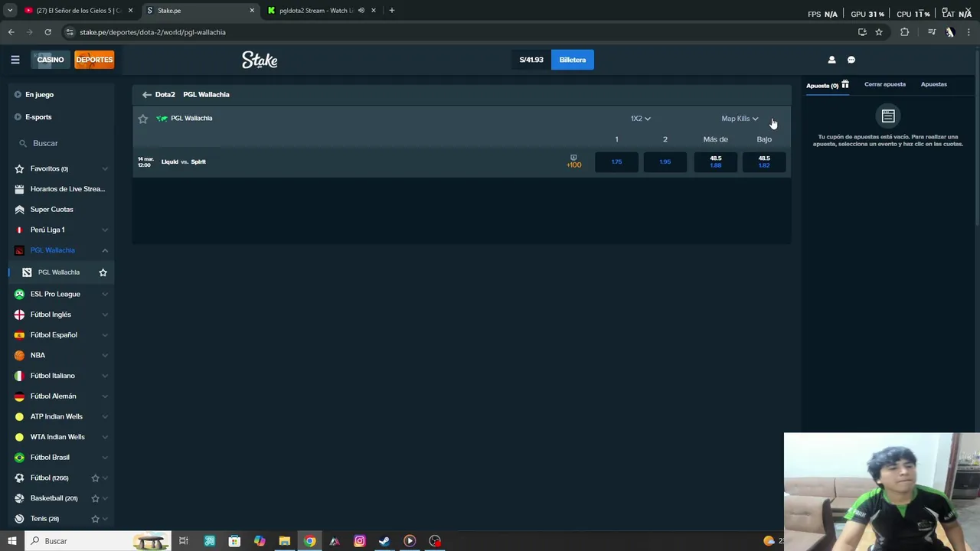Viewport: 980px width, 551px height.
Task: Expand the Fútbol Italiano section
Action: click(105, 376)
